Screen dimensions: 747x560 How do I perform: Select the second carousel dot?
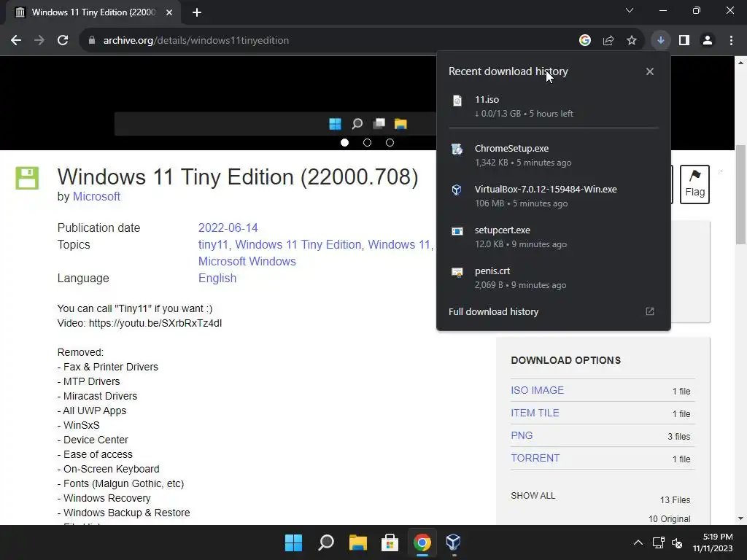(368, 142)
